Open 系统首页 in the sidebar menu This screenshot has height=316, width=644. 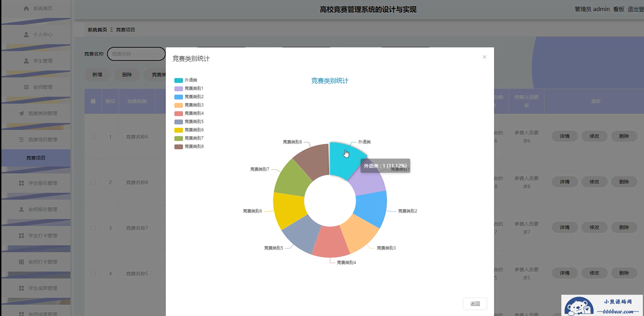click(x=36, y=9)
